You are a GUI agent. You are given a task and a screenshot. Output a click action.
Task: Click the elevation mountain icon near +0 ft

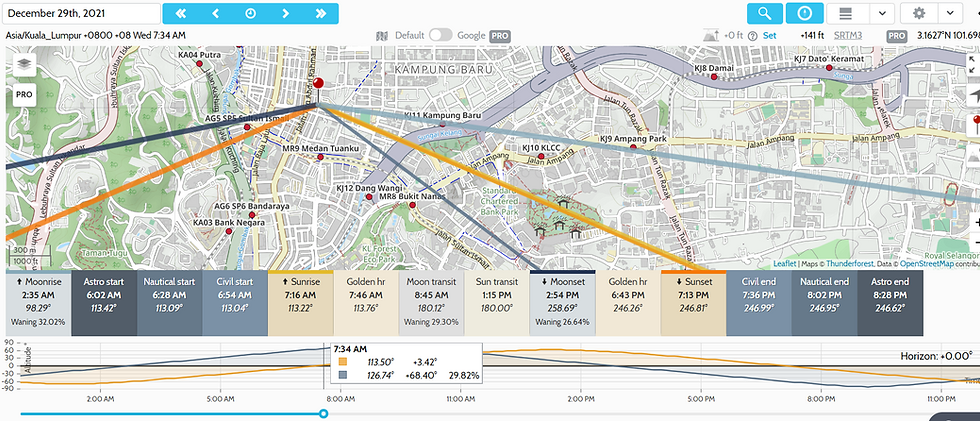coord(711,35)
